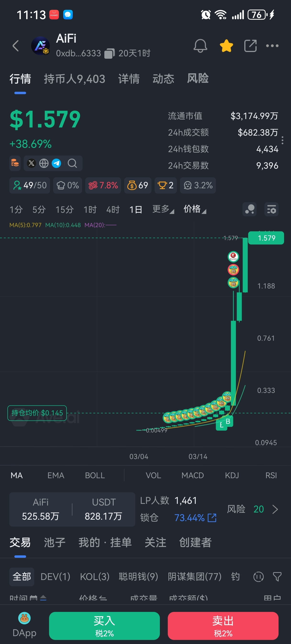Screen dimensions: 291x644
Task: Filter trades by KOL(3)
Action: [95, 577]
